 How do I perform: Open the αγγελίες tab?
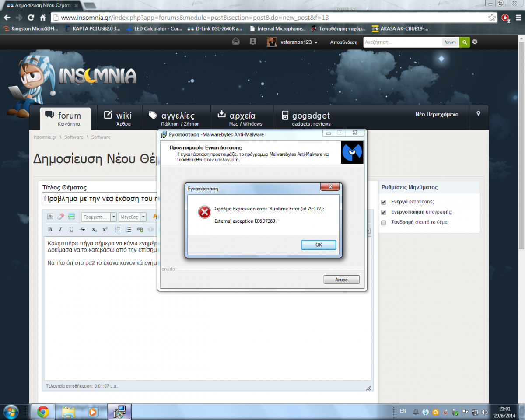point(177,118)
